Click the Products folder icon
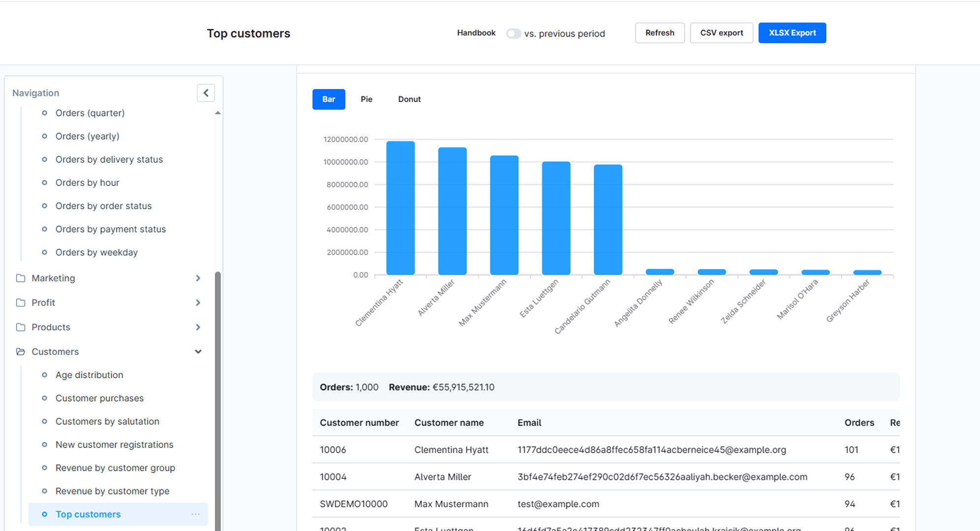980x531 pixels. click(x=21, y=327)
